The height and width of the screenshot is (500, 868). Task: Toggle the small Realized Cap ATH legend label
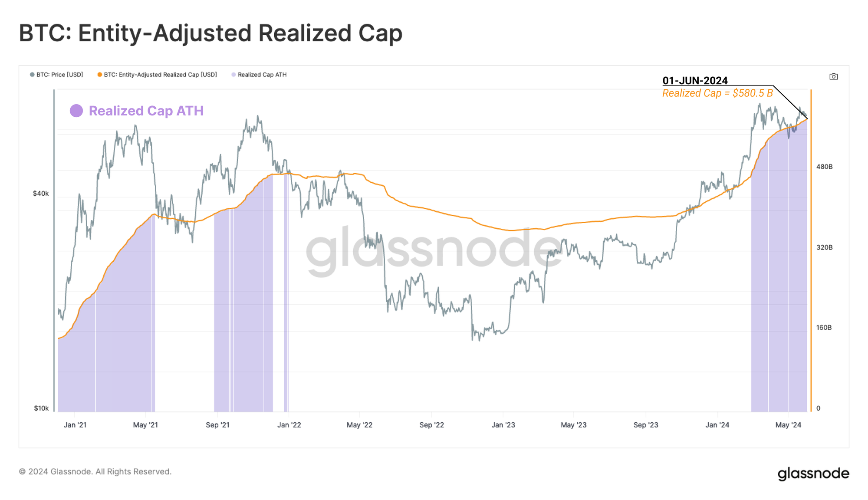pos(262,75)
